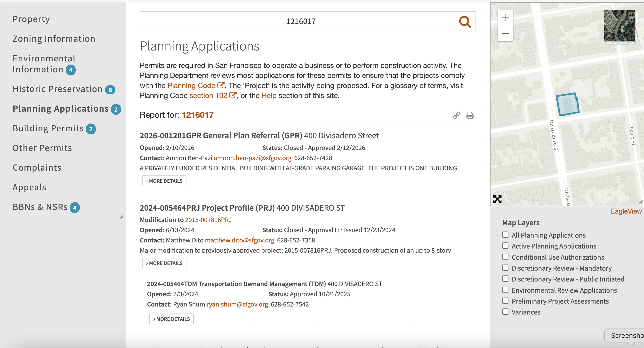Open the 2015-007816PRJ modification link
The width and height of the screenshot is (644, 348).
[208, 220]
